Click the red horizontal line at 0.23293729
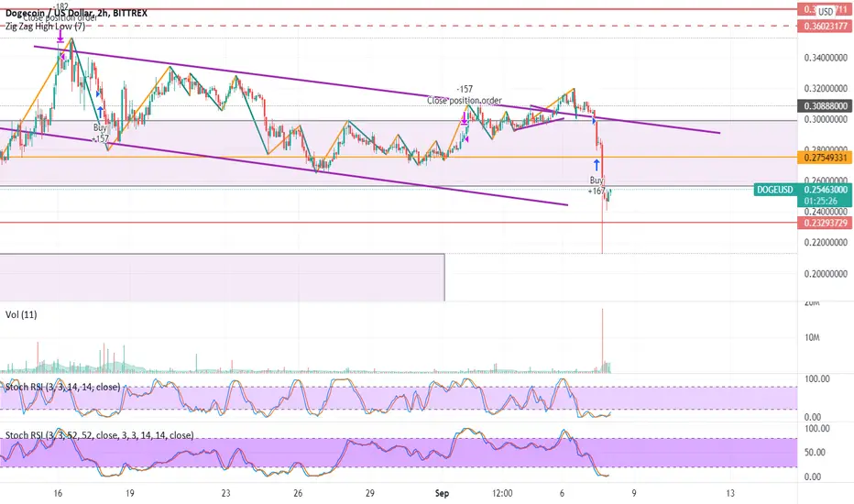This screenshot has height=504, width=854. pyautogui.click(x=398, y=223)
